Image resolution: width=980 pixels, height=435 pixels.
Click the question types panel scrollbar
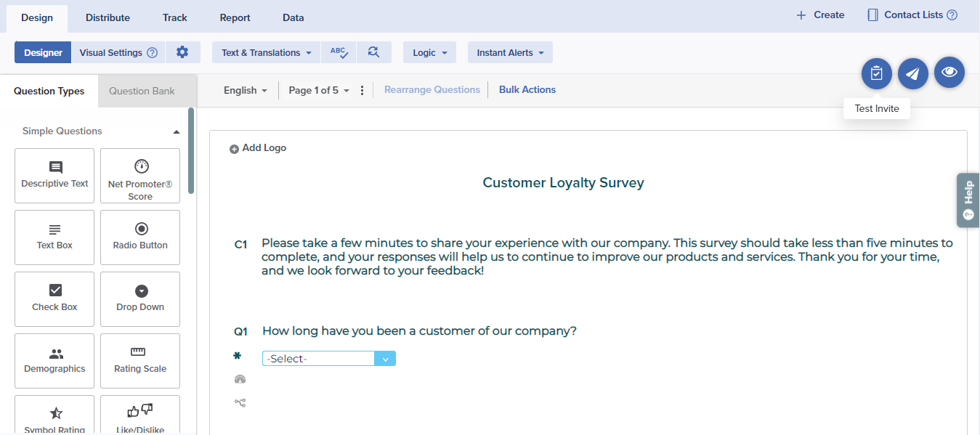[191, 151]
